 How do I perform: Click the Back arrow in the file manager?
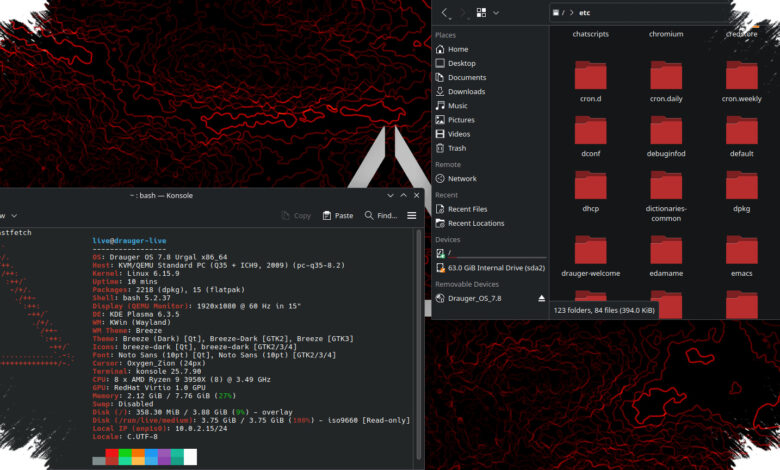click(445, 13)
